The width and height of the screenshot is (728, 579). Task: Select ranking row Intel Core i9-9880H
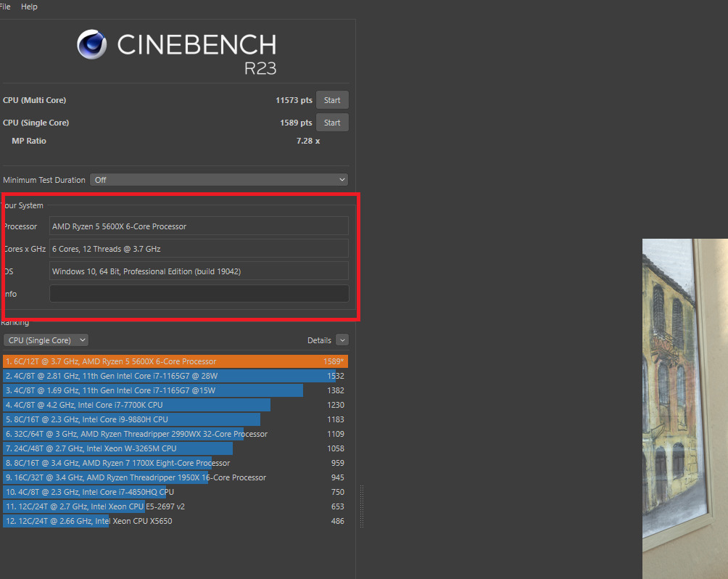[x=175, y=419]
